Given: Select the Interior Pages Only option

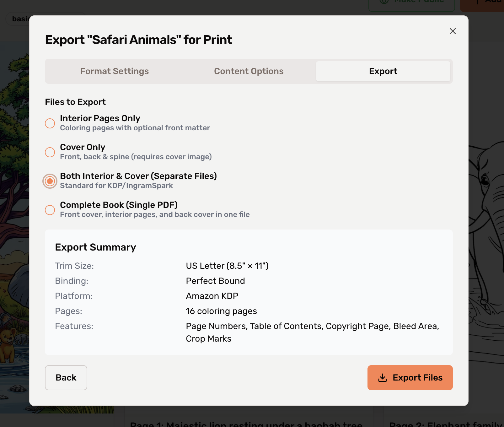Looking at the screenshot, I should click(50, 123).
